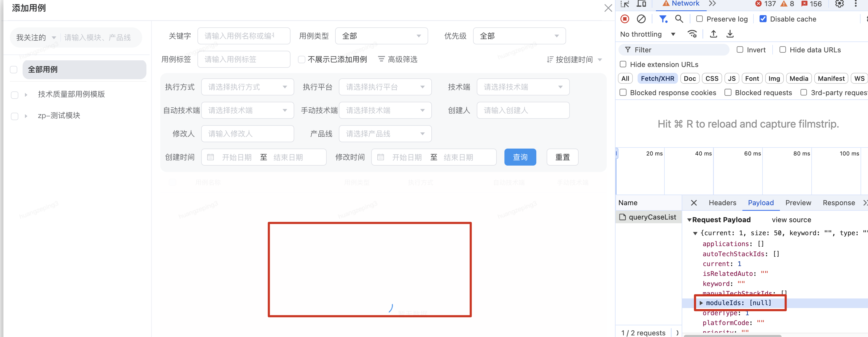The width and height of the screenshot is (868, 337).
Task: Click the import HAR upload icon
Action: click(713, 34)
